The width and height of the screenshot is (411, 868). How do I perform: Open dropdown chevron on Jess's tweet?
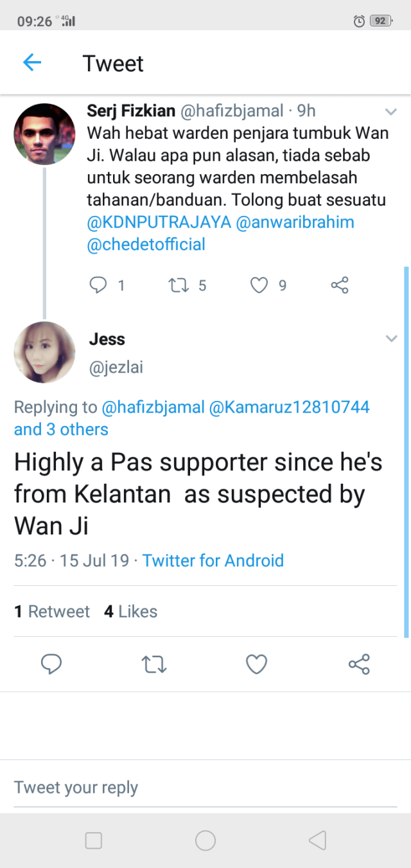pyautogui.click(x=391, y=339)
